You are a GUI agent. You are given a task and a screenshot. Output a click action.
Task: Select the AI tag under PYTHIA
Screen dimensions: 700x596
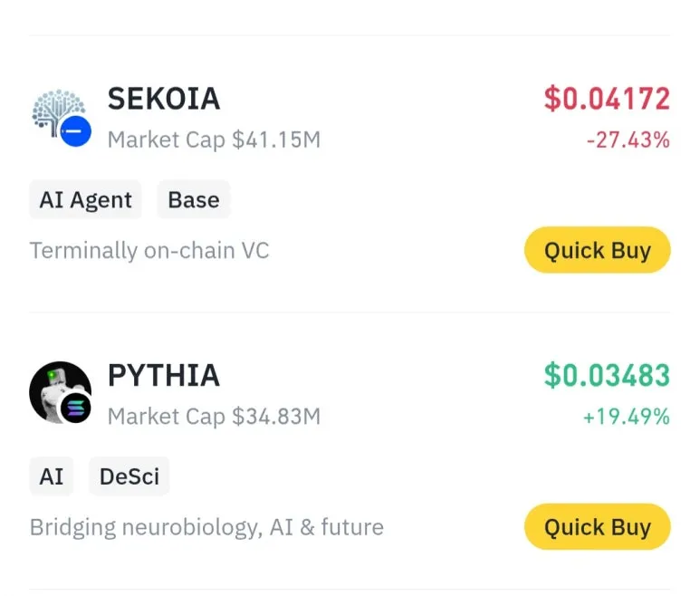[52, 476]
